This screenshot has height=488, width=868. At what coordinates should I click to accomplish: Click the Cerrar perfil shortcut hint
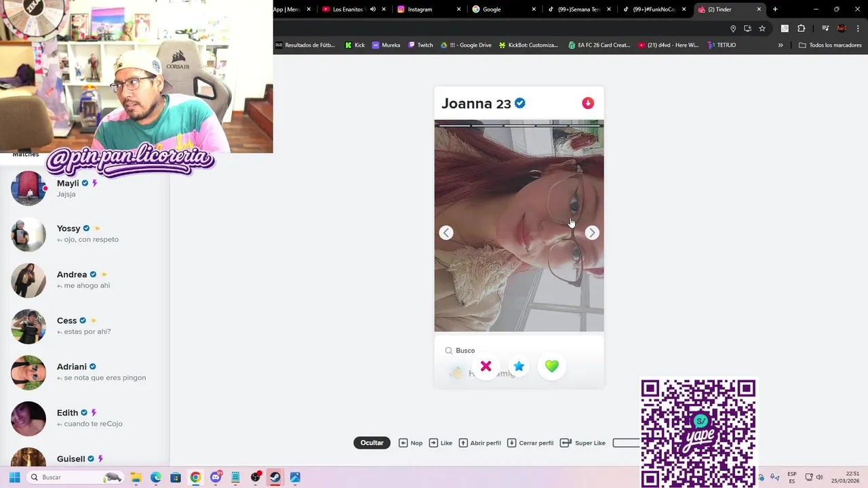click(x=530, y=443)
